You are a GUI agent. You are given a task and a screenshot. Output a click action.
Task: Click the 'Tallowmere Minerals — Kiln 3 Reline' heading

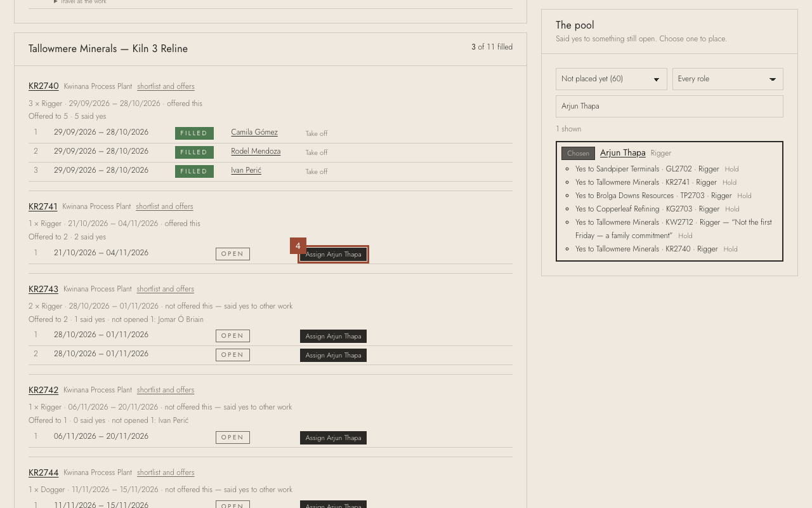click(108, 49)
